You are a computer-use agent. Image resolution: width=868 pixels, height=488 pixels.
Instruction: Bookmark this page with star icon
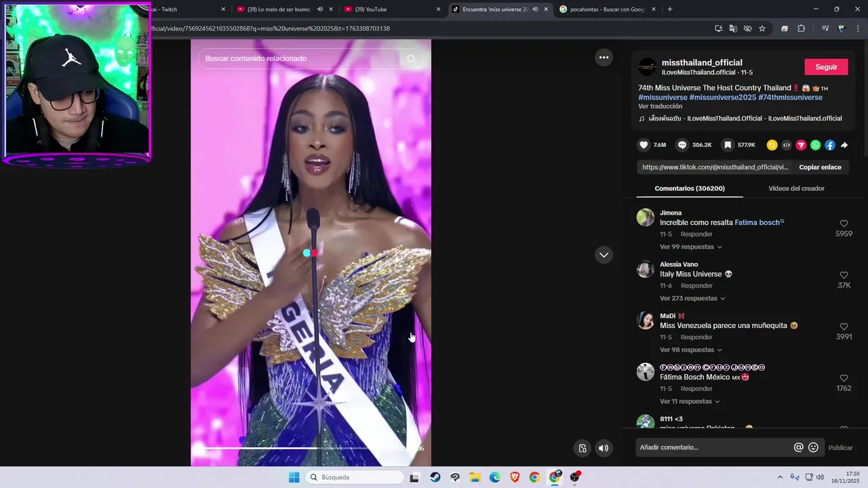click(762, 28)
